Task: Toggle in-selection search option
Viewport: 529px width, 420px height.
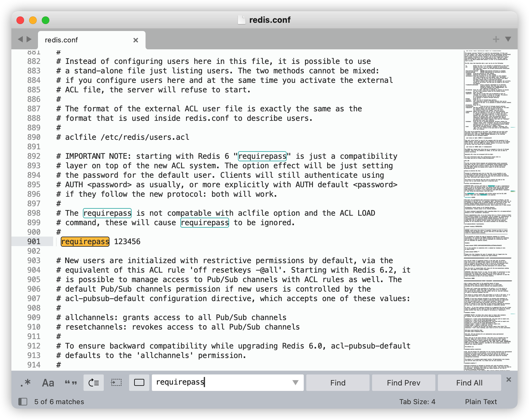Action: click(116, 383)
